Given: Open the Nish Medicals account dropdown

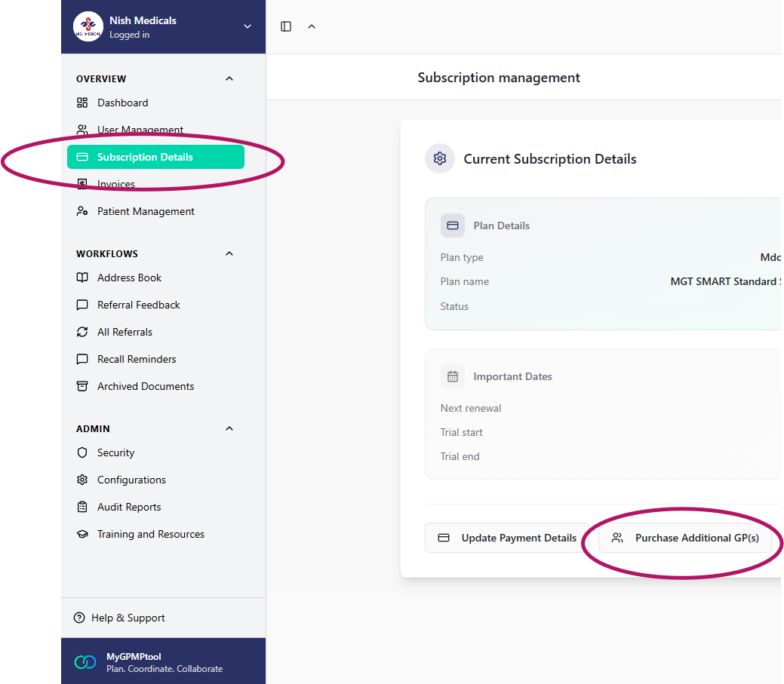Looking at the screenshot, I should tap(247, 26).
